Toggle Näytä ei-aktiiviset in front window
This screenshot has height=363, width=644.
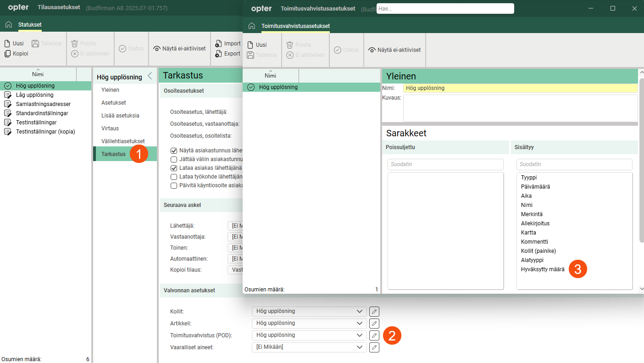click(394, 50)
